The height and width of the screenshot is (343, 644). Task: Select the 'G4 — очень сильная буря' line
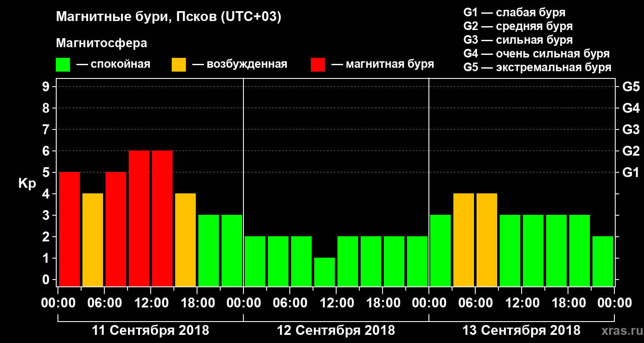click(536, 54)
